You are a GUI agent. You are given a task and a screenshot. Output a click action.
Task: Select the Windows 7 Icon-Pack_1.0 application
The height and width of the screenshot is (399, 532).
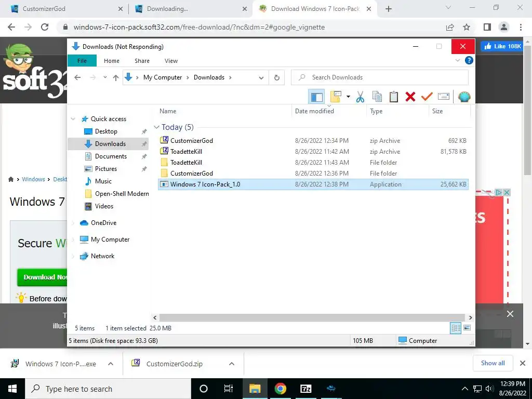(x=313, y=184)
